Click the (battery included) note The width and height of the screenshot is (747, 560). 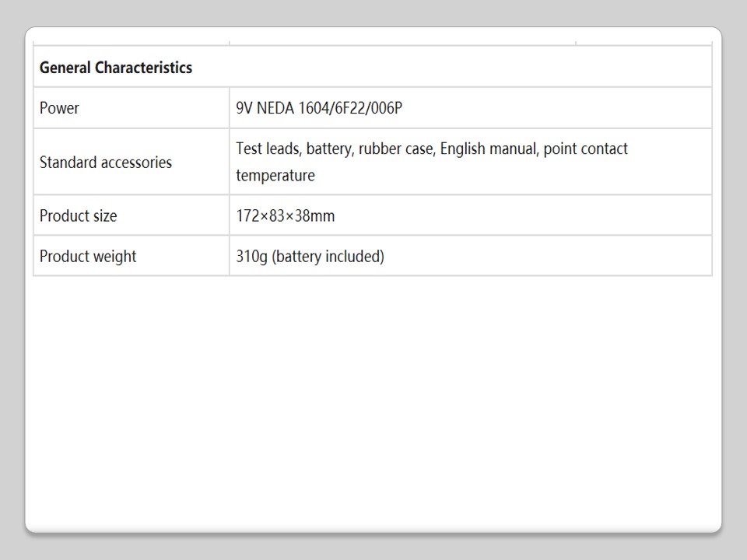(x=328, y=257)
